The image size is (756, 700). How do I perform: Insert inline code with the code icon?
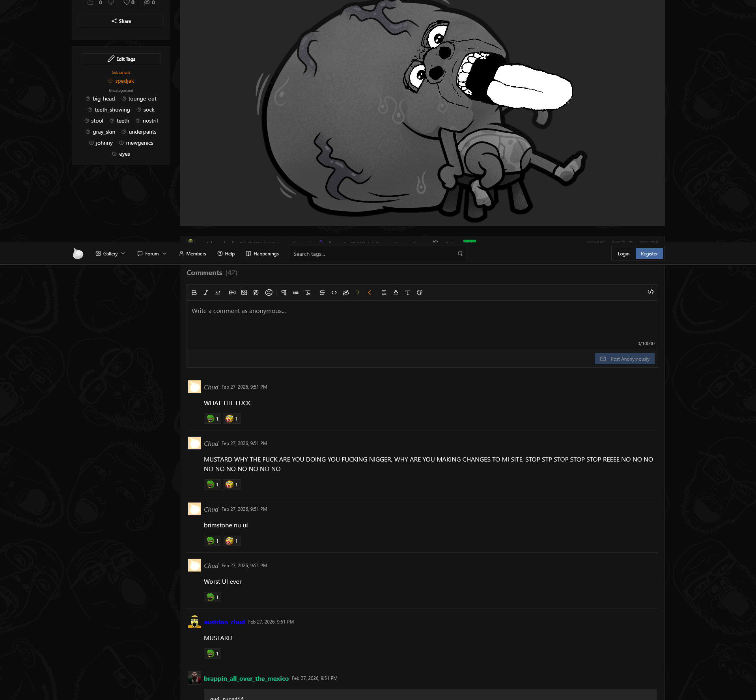[334, 292]
